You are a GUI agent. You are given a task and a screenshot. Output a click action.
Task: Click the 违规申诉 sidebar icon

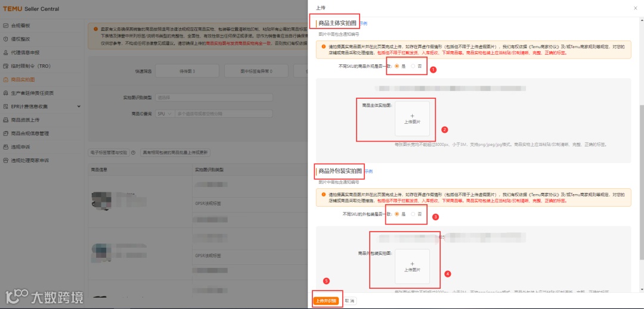6,146
